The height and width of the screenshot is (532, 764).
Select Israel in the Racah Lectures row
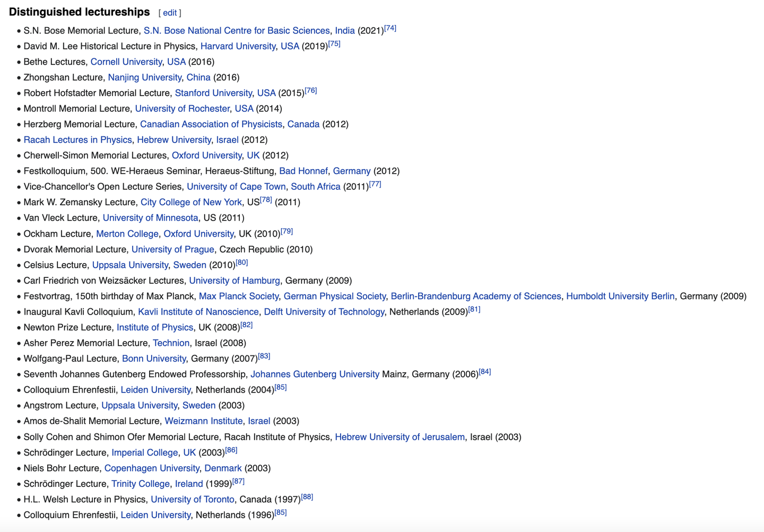pos(228,140)
